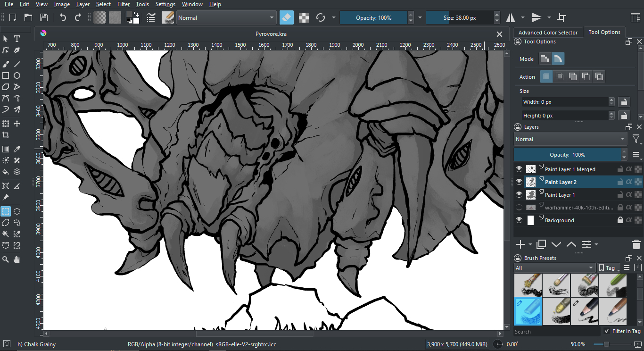Switch to Advanced Color Selector tab

point(548,33)
